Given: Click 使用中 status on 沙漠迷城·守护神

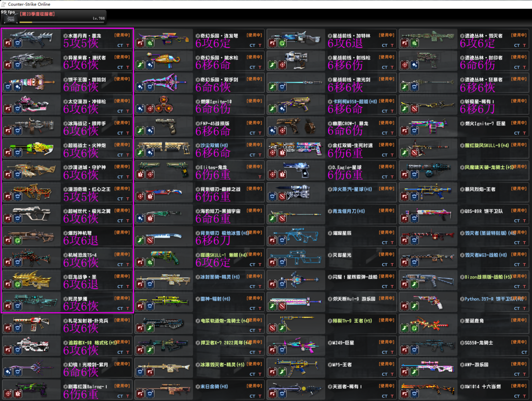Looking at the screenshot, I should point(122,167).
